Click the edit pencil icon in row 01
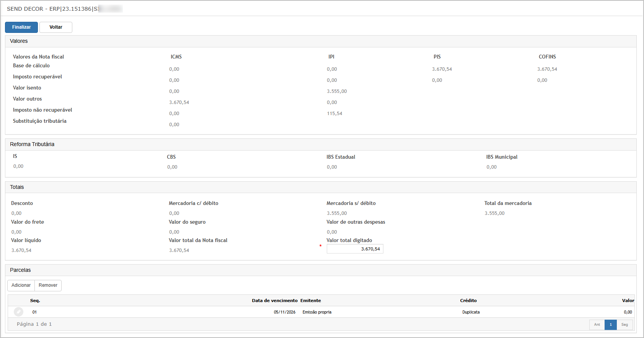Screen dimensions: 644x338 (x=18, y=312)
